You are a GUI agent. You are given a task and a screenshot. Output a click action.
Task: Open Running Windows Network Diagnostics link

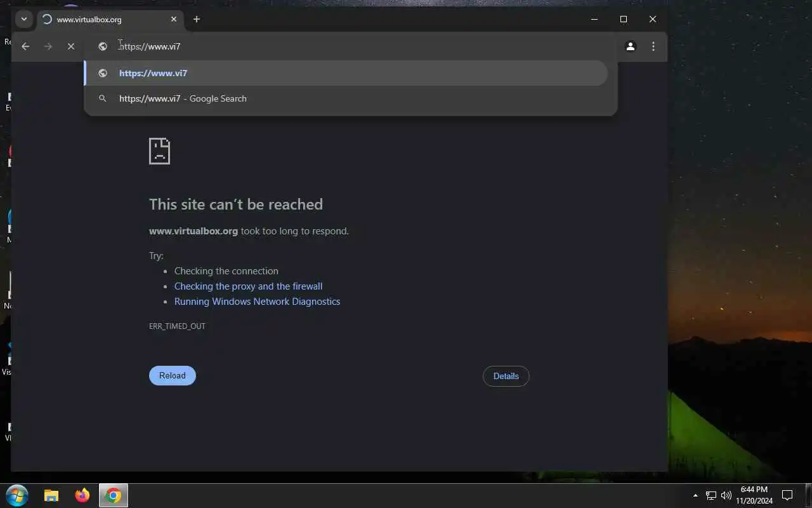coord(258,302)
